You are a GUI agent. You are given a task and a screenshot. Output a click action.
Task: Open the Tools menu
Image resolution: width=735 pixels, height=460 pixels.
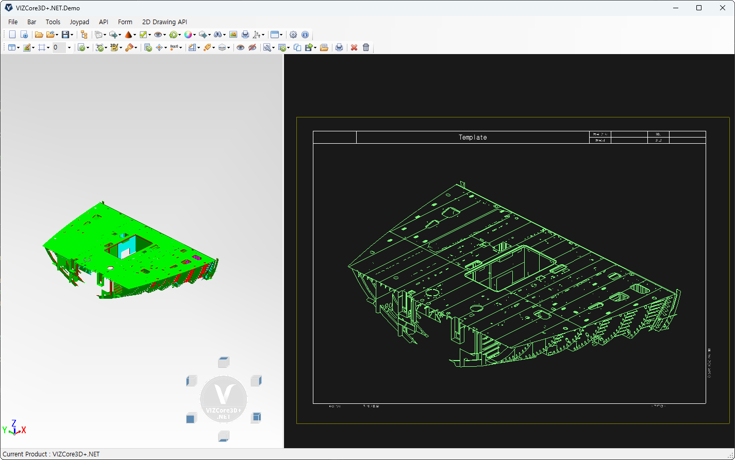tap(52, 22)
